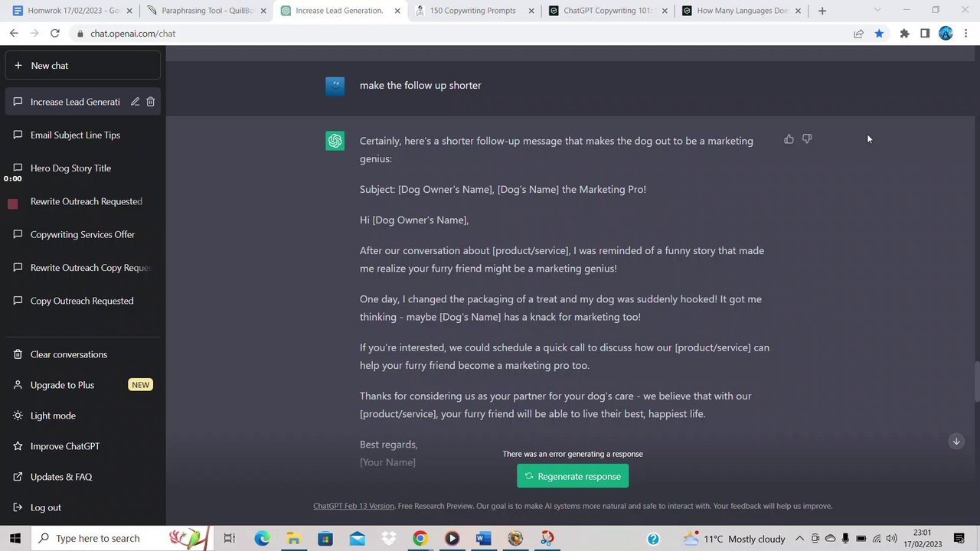
Task: Open the tab search dropdown arrow
Action: point(877,11)
